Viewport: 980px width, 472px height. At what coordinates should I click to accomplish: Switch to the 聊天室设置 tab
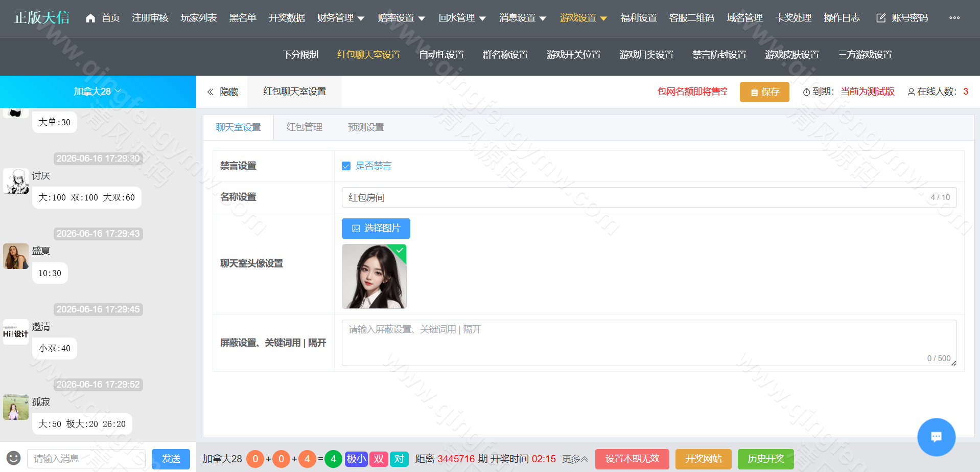point(238,127)
